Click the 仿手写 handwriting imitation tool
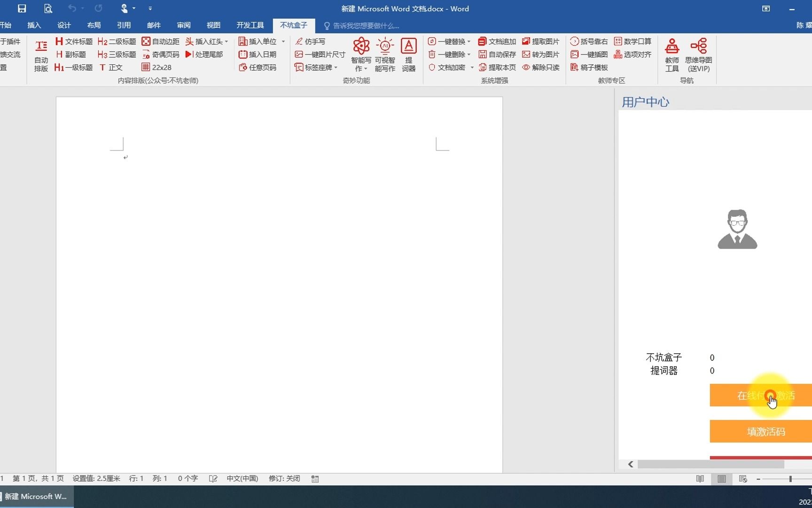Viewport: 812px width, 508px height. (310, 41)
